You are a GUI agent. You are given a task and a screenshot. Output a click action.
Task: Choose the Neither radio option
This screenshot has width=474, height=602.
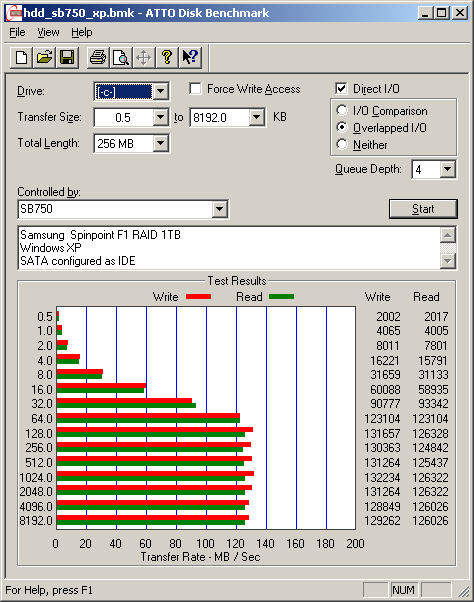[x=342, y=144]
